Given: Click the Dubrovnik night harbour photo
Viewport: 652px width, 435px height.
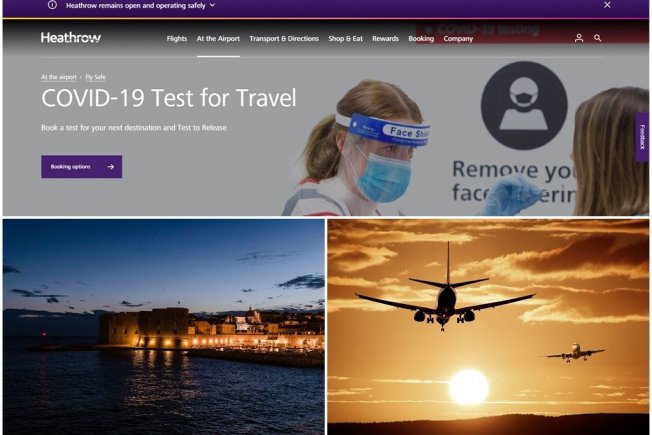Looking at the screenshot, I should [164, 327].
